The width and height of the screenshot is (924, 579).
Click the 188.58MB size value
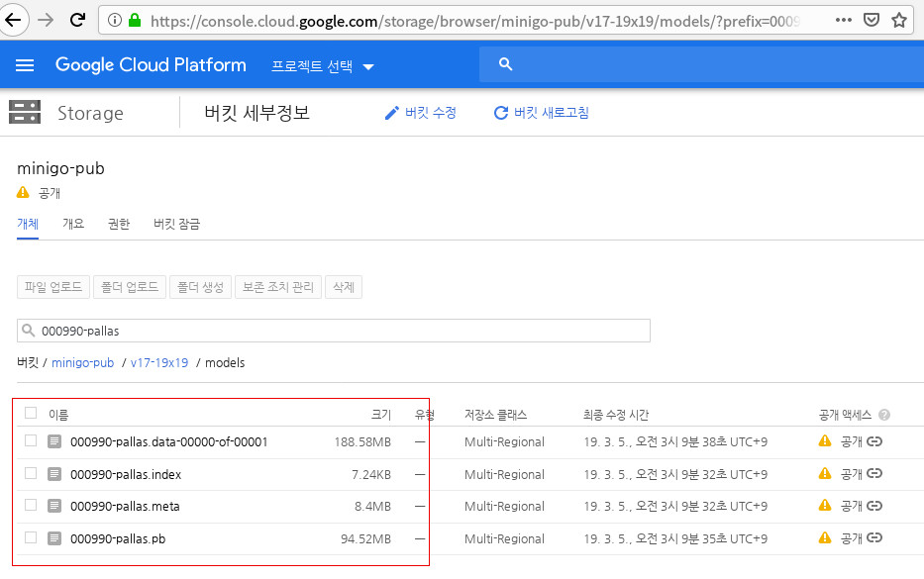tap(362, 441)
